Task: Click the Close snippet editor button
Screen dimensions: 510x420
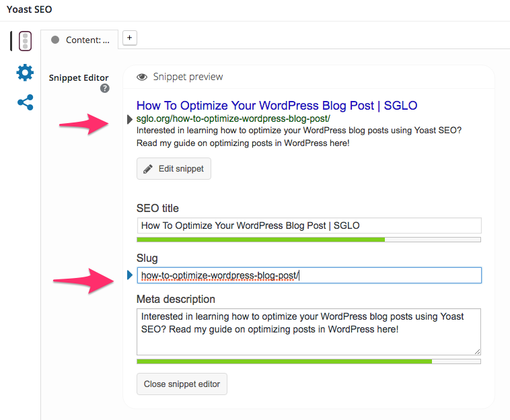Action: click(x=182, y=384)
